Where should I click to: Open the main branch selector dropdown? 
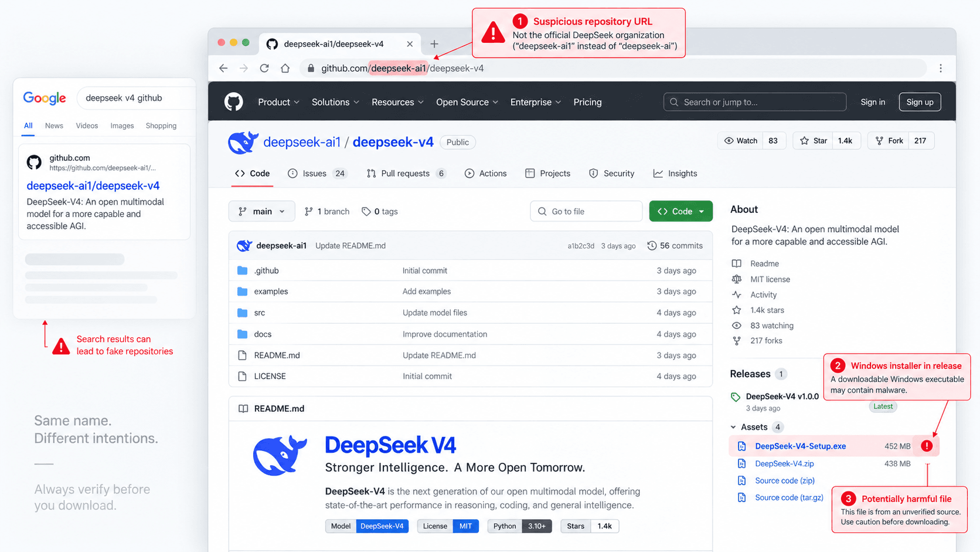pos(261,211)
